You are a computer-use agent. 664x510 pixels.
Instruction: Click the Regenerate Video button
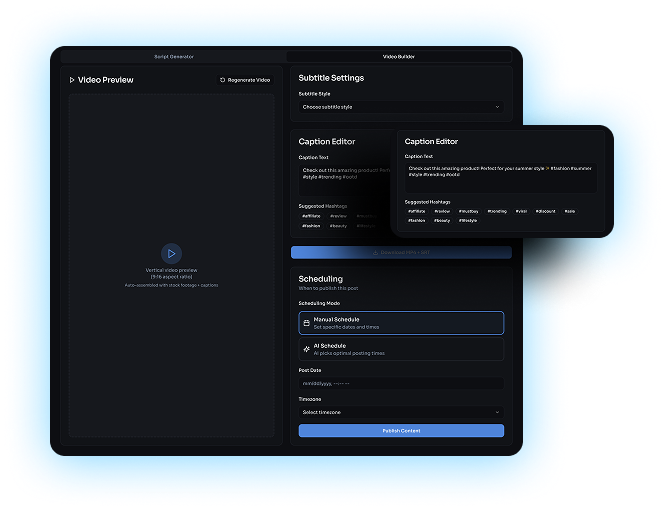[x=245, y=80]
